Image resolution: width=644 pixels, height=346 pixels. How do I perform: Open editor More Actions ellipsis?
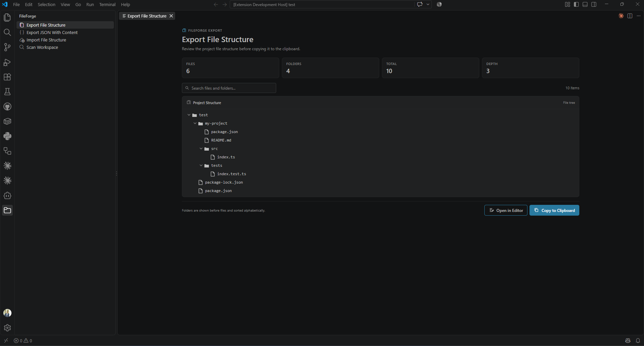click(x=639, y=16)
